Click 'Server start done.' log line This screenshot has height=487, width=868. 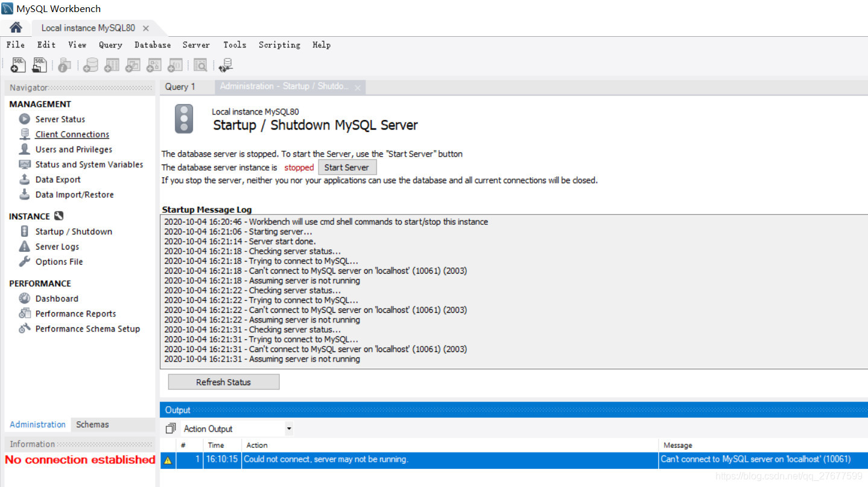pyautogui.click(x=240, y=242)
